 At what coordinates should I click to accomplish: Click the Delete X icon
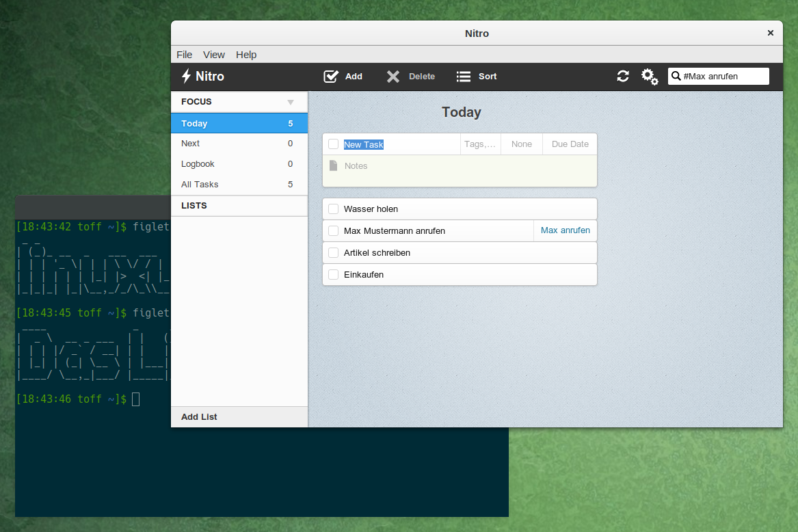click(x=393, y=77)
